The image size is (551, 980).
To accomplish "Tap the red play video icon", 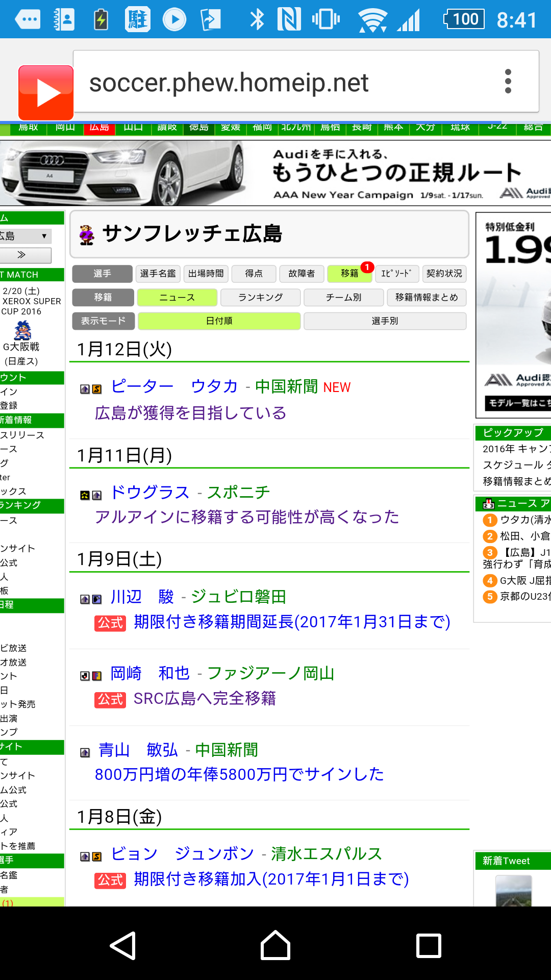I will coord(46,92).
